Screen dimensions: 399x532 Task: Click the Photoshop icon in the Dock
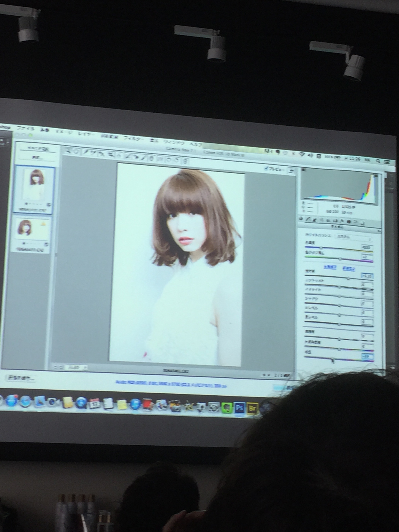tap(239, 408)
